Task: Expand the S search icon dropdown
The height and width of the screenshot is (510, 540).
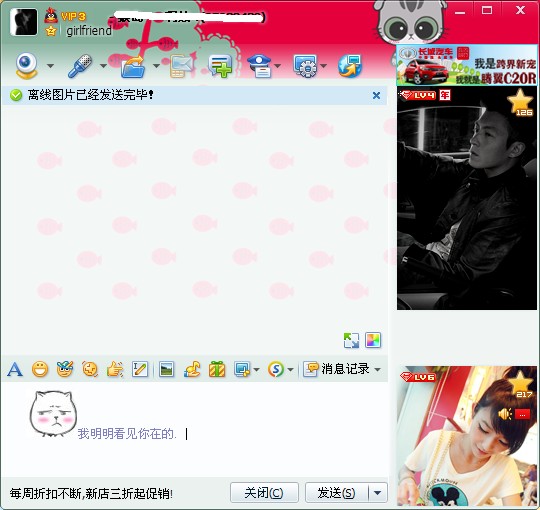Action: point(290,370)
